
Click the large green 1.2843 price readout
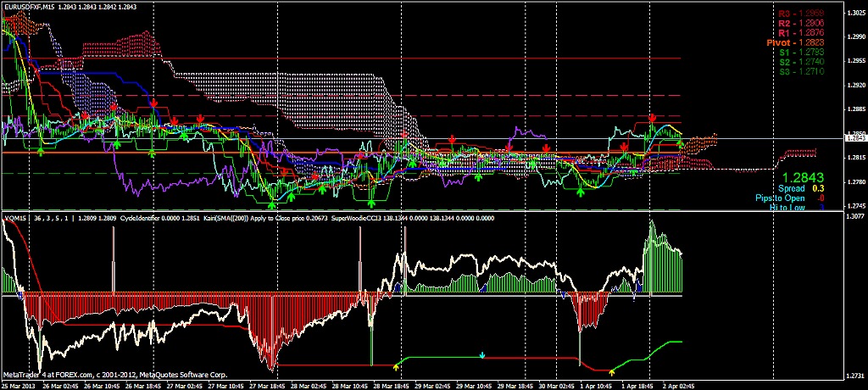[802, 177]
